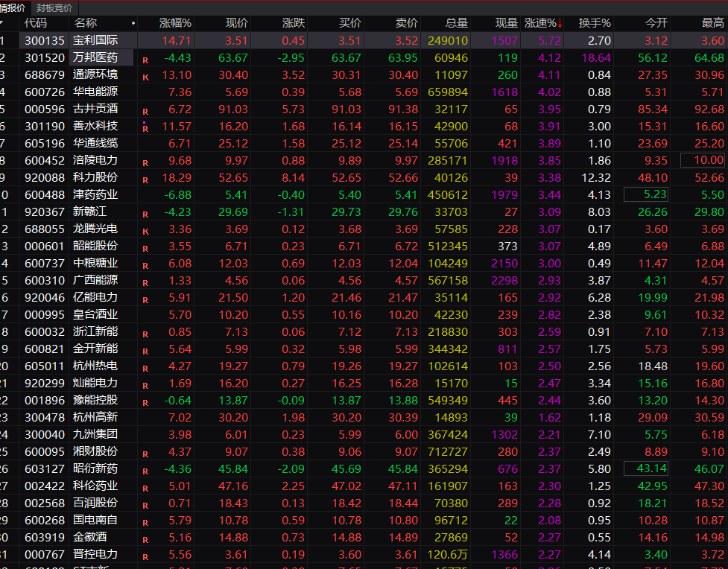This screenshot has height=569, width=728.
Task: Click the R marker beside 国电南自
Action: tap(145, 523)
